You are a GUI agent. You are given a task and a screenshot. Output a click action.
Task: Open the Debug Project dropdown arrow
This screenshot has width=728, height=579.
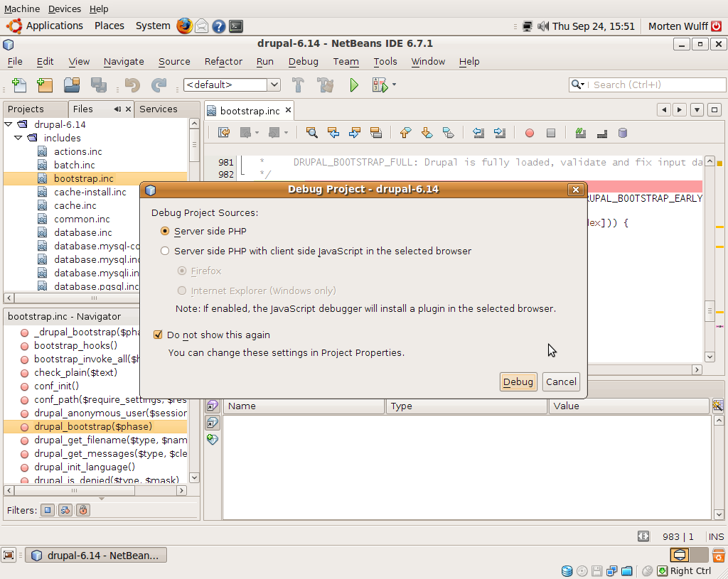394,85
